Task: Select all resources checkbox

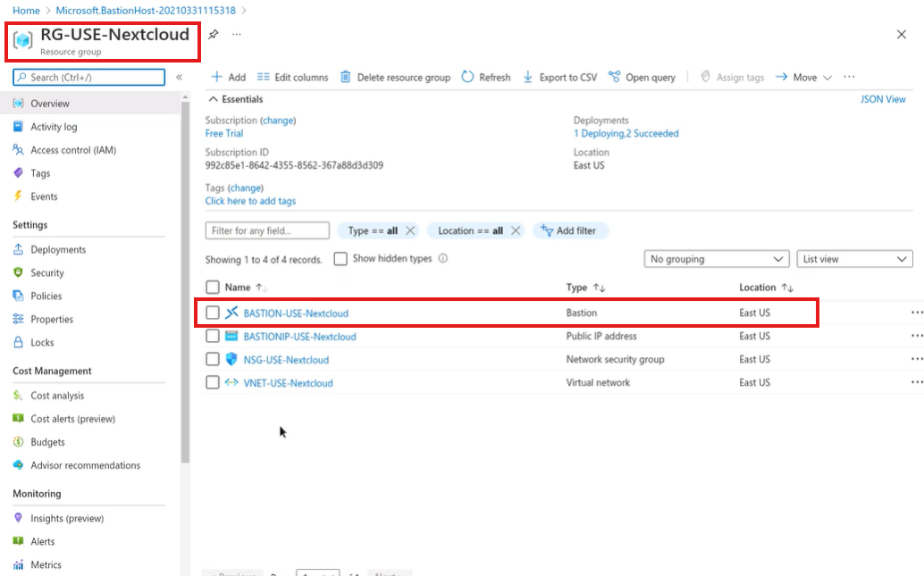Action: [213, 287]
